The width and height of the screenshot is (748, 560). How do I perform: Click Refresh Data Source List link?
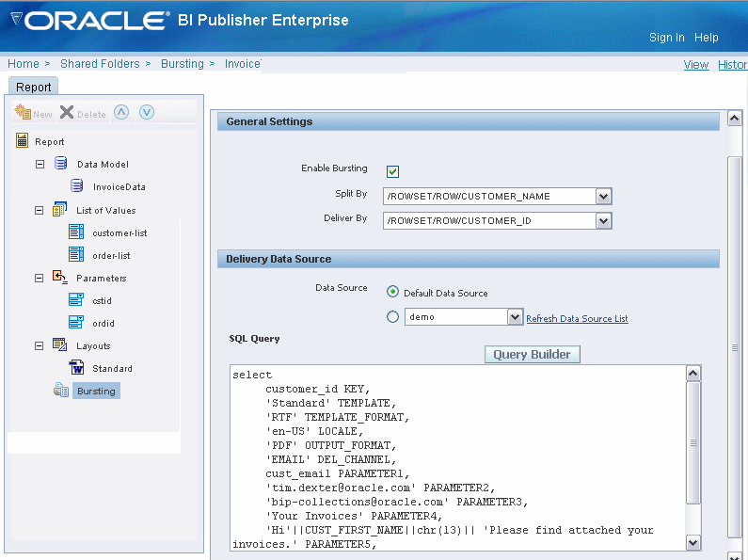click(x=577, y=318)
